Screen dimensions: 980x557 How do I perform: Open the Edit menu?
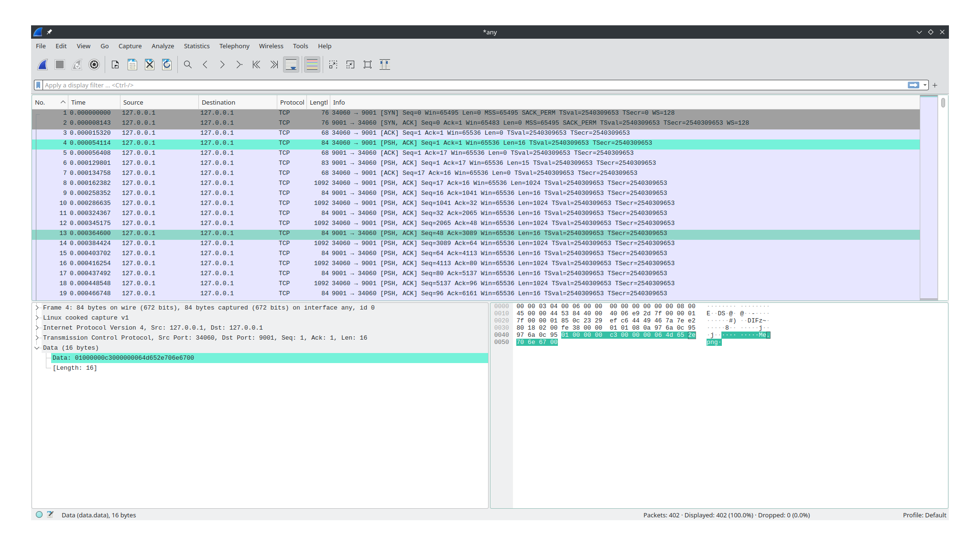(61, 46)
